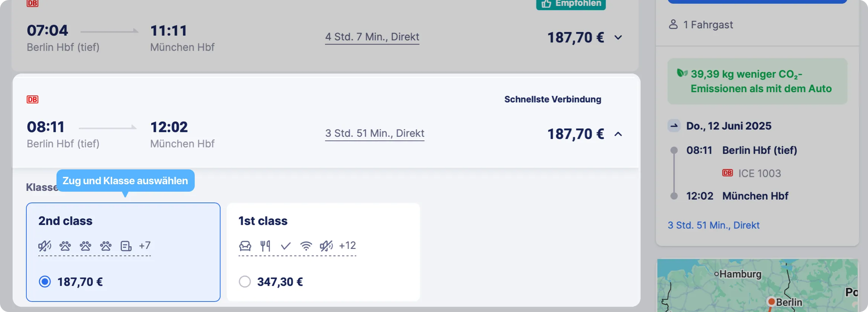Select the 187,70 € 2nd class radio button

point(45,282)
